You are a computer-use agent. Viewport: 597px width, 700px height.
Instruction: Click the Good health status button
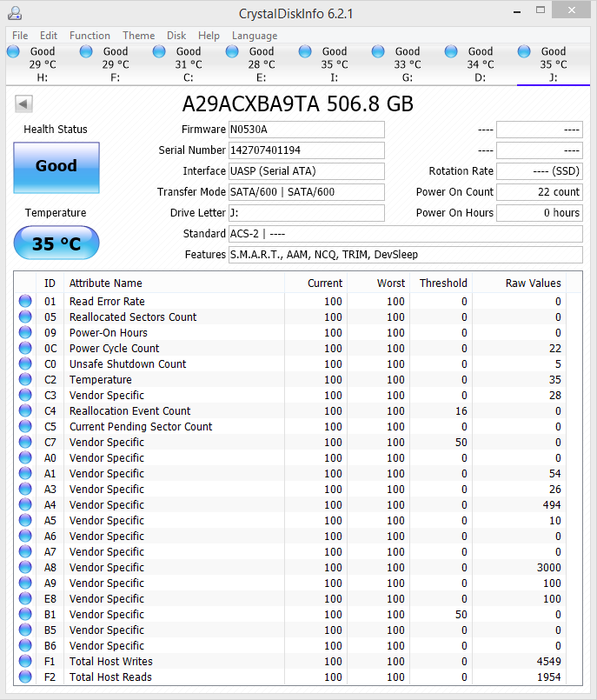(56, 166)
